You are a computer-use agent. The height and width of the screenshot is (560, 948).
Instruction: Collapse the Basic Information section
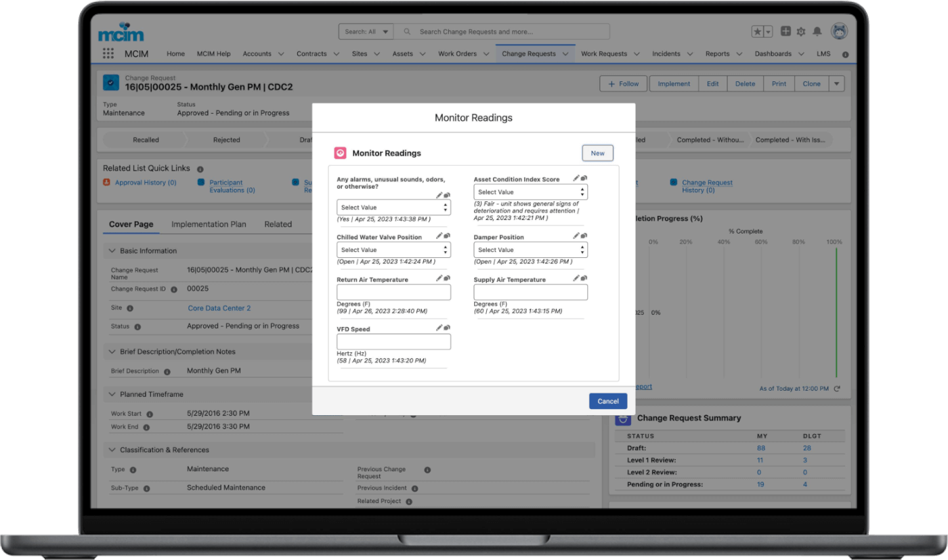112,251
